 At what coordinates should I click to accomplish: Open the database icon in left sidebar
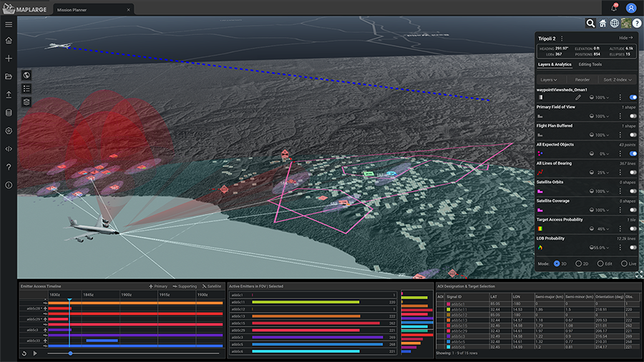point(9,112)
